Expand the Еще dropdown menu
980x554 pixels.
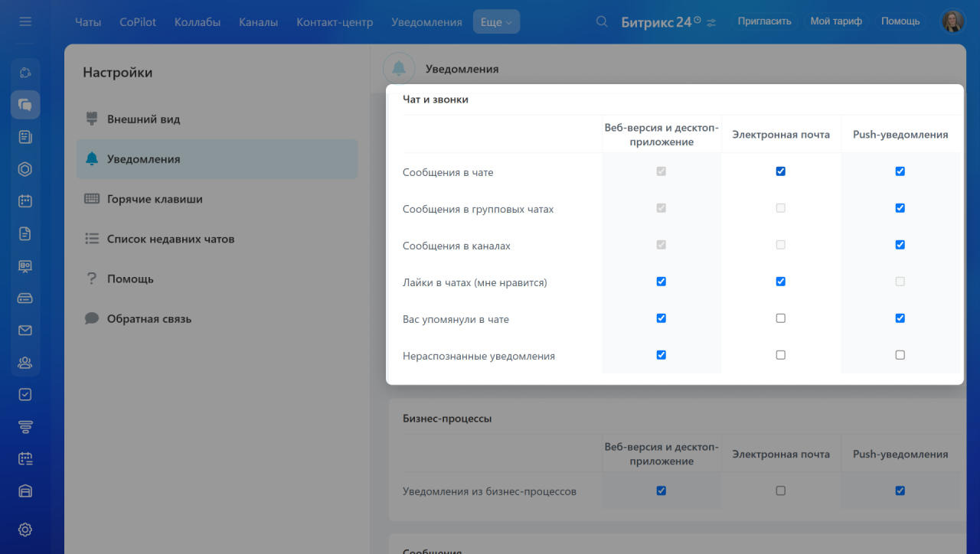pos(496,22)
